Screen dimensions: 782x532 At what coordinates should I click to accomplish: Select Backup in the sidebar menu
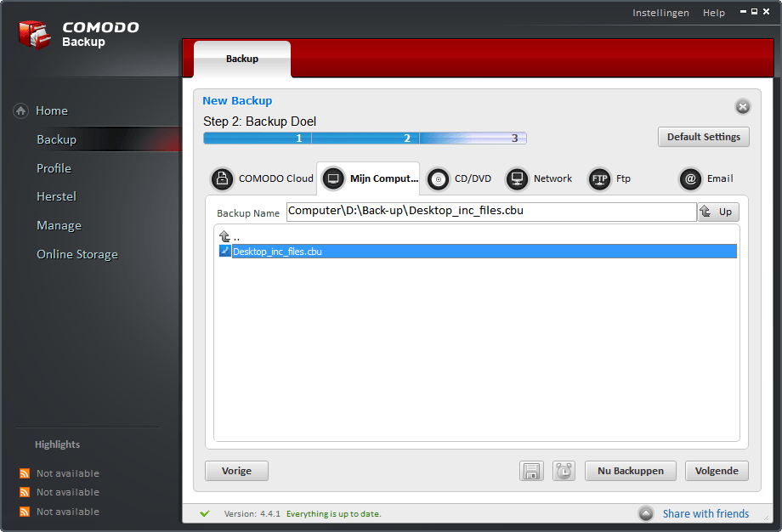pyautogui.click(x=56, y=139)
